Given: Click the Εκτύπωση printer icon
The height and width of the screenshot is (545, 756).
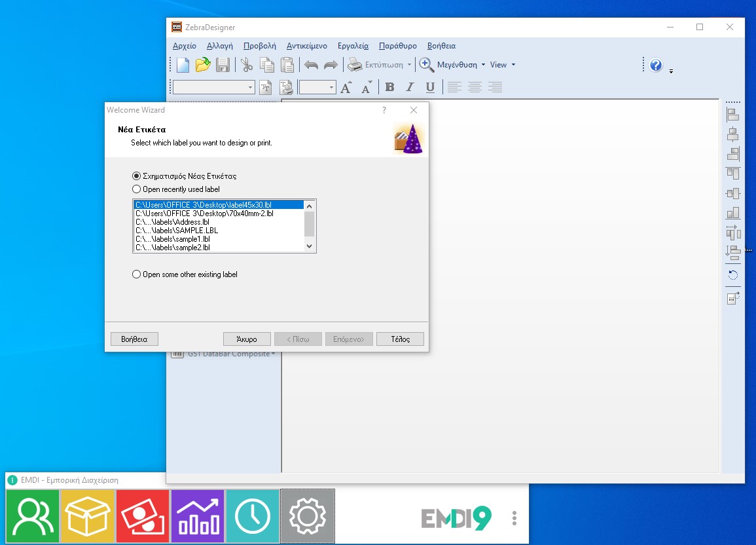Looking at the screenshot, I should (355, 65).
